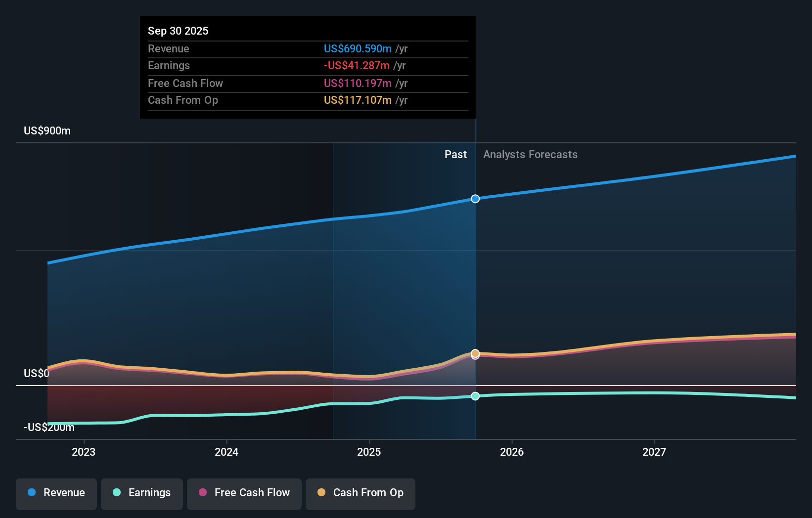Select the orange Cash From Op data point marker
The width and height of the screenshot is (812, 518).
pyautogui.click(x=475, y=353)
